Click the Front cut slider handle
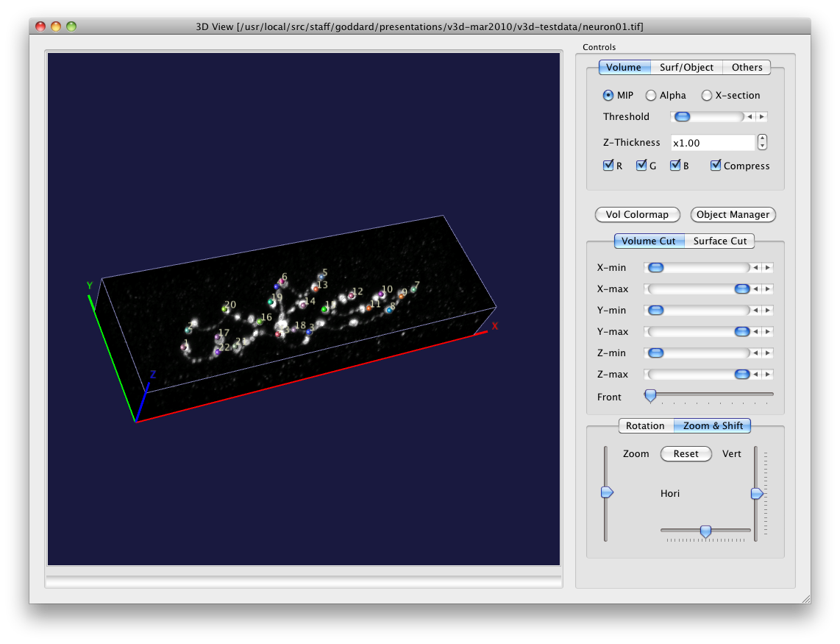Viewport: 840px width, 644px height. tap(650, 396)
